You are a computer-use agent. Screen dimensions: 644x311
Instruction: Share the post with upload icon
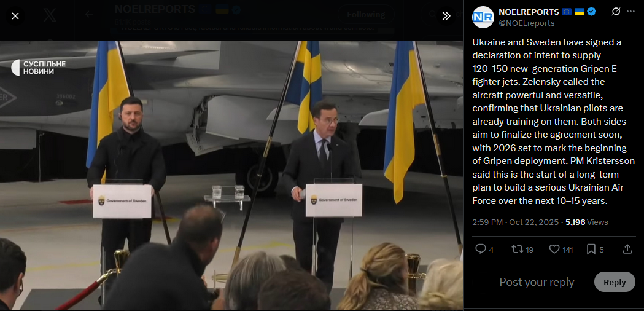point(627,249)
